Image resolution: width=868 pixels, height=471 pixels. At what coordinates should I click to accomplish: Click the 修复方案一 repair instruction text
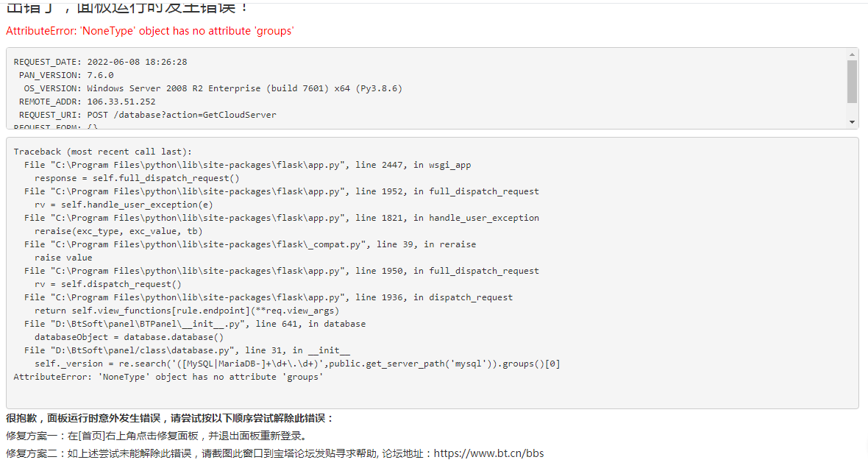pyautogui.click(x=157, y=436)
